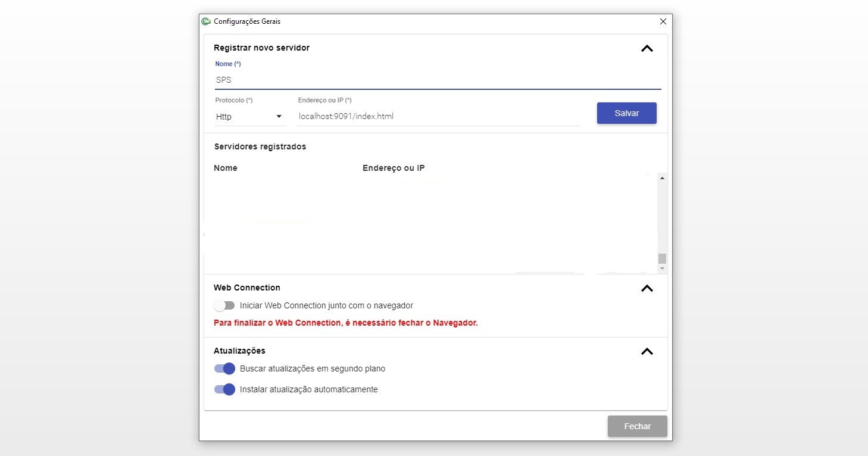Click the Nome column header
The height and width of the screenshot is (456, 868).
[x=226, y=168]
